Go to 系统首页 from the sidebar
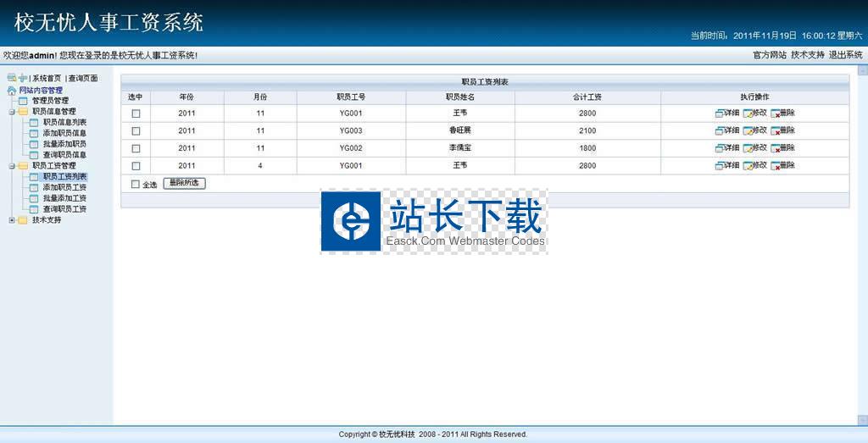This screenshot has height=443, width=868. point(47,79)
